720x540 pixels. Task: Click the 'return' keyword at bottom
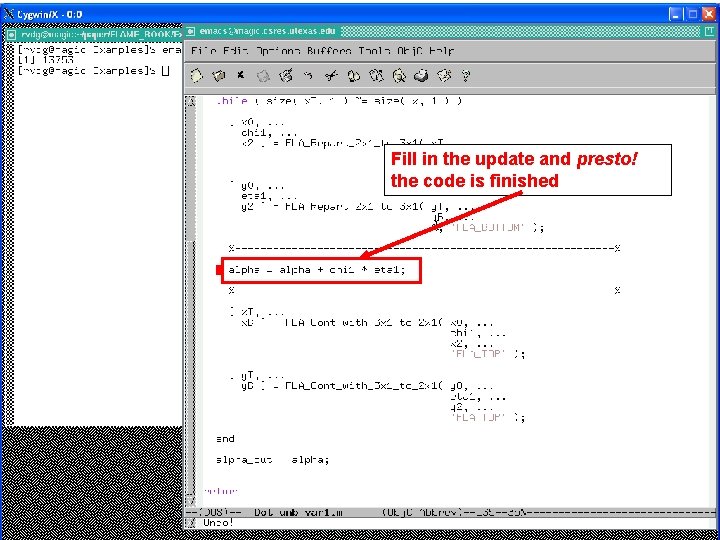[221, 491]
